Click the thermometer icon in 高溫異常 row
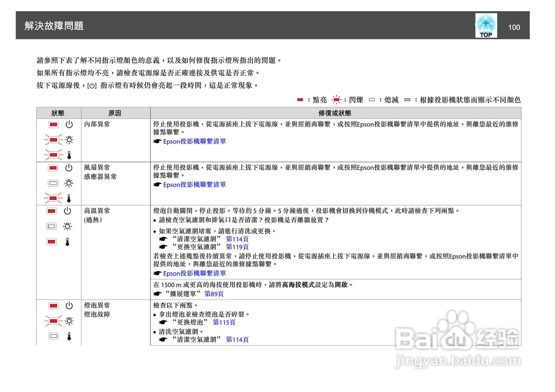This screenshot has width=555, height=392. (67, 241)
